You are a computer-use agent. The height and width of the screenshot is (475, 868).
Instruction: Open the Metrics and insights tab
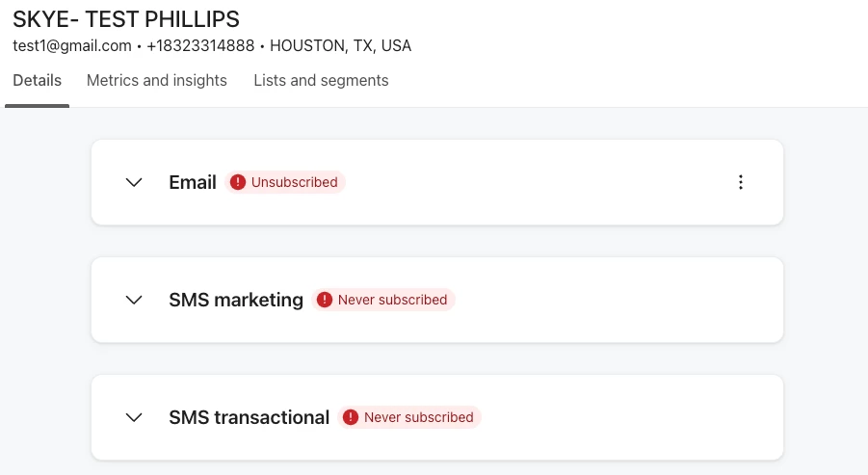point(157,81)
